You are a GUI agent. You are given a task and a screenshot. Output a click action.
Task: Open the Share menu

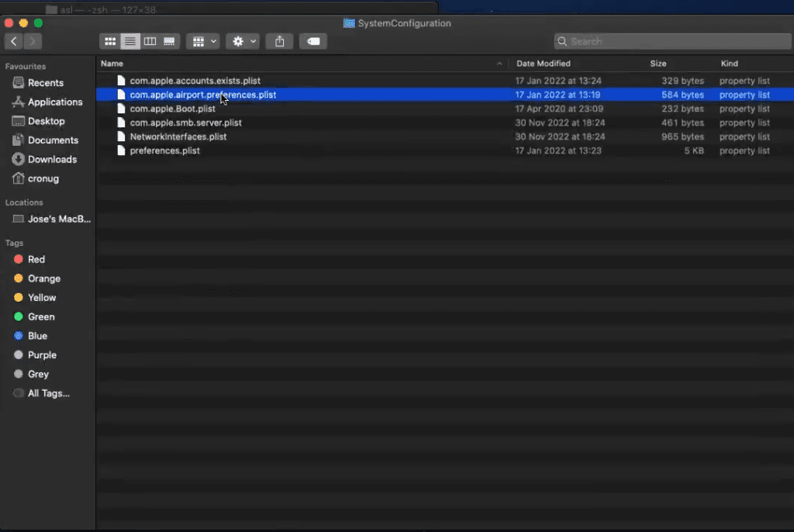[279, 41]
